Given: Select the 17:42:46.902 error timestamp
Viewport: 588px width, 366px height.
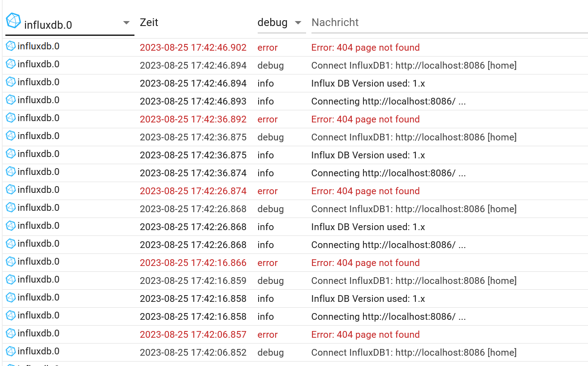Looking at the screenshot, I should tap(193, 48).
